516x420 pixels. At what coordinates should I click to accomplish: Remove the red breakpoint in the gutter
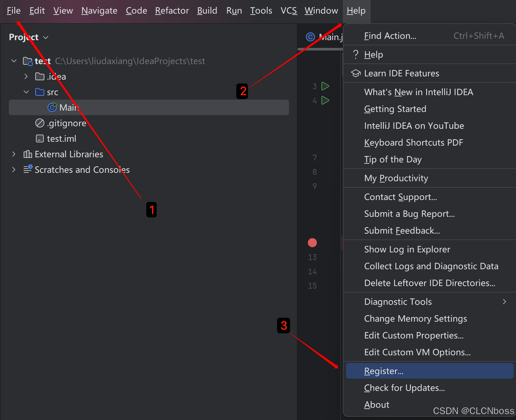click(312, 243)
